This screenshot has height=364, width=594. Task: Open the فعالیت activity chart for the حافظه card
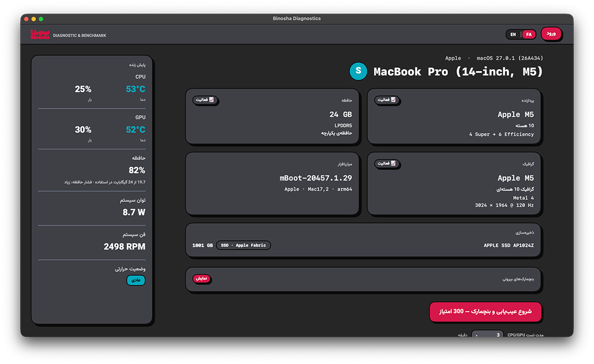pyautogui.click(x=205, y=100)
